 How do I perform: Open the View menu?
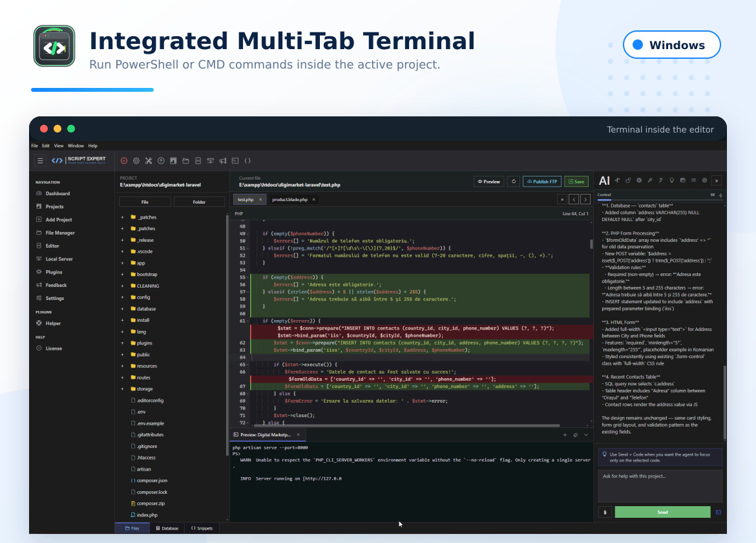[59, 145]
